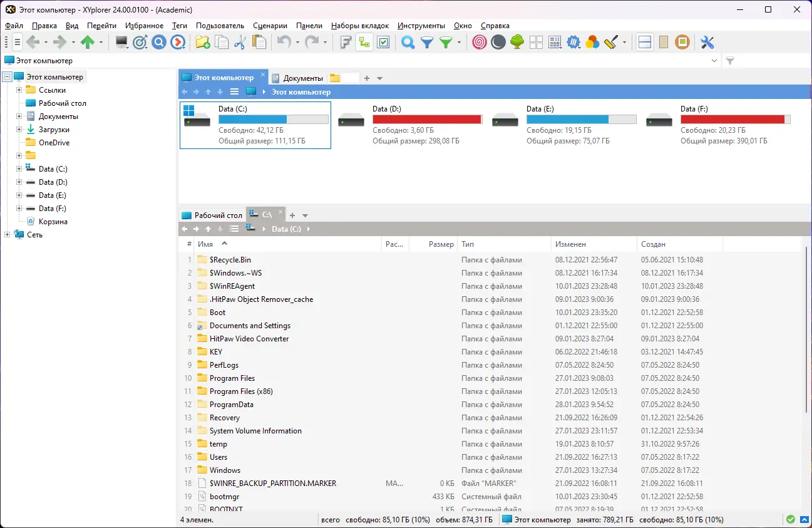Viewport: 812px width, 528px height.
Task: Click the green status checkmark in status bar
Action: tap(791, 520)
